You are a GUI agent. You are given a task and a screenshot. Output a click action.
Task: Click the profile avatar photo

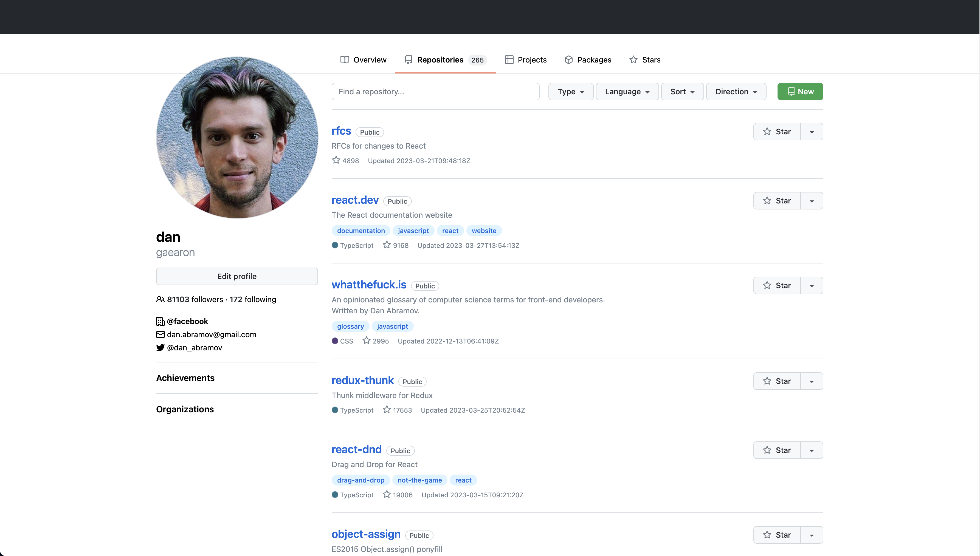237,138
